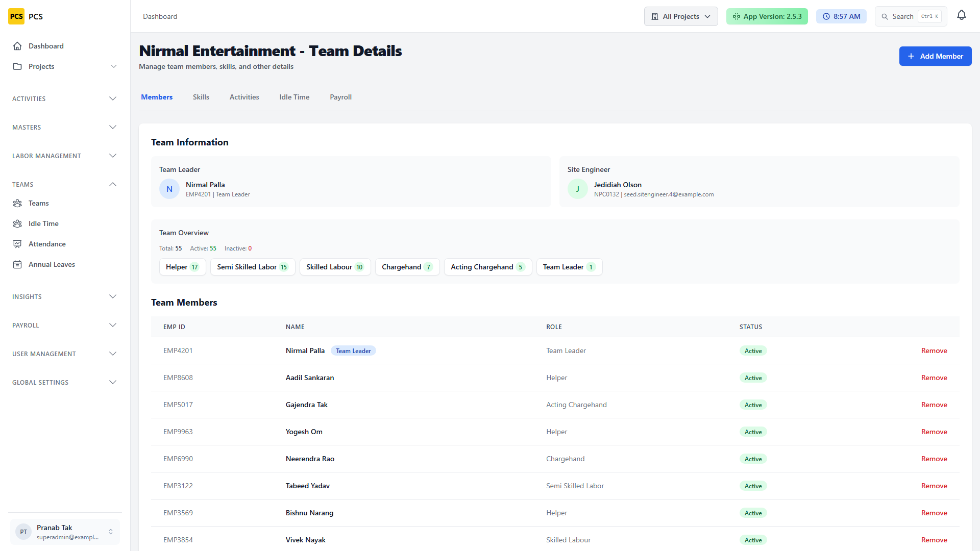Image resolution: width=980 pixels, height=551 pixels.
Task: Click the N avatar of Nirmal Palla
Action: [169, 189]
